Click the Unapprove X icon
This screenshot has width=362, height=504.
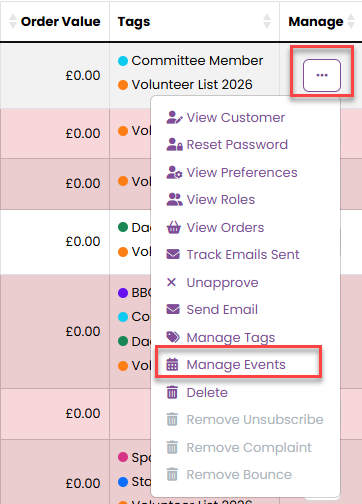coord(171,283)
